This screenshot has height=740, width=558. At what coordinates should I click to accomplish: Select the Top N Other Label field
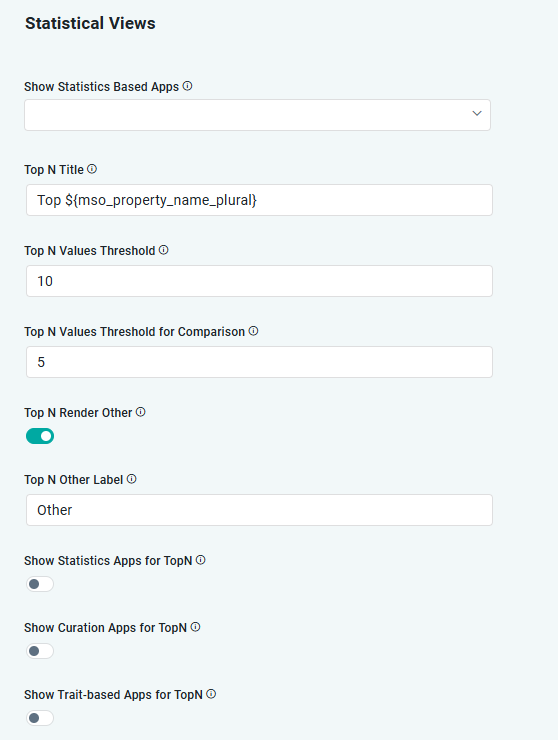pos(259,510)
